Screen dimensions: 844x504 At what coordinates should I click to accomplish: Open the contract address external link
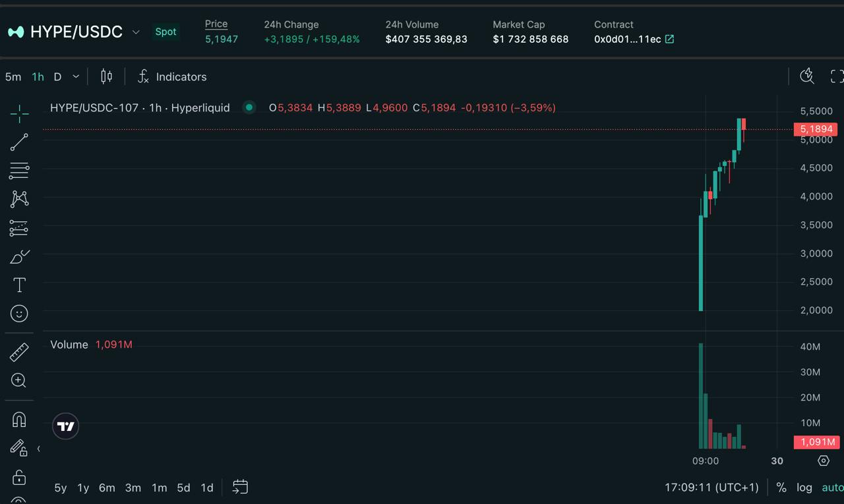[669, 39]
